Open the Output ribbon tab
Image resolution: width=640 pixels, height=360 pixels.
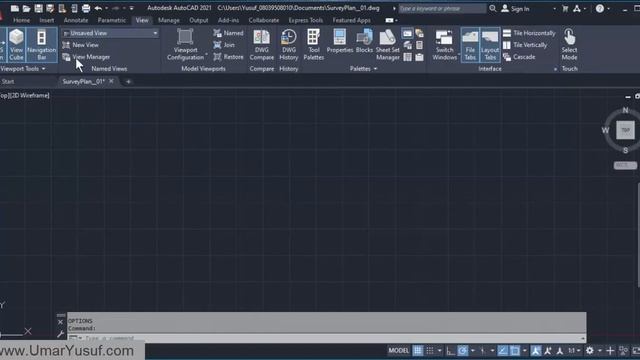198,20
